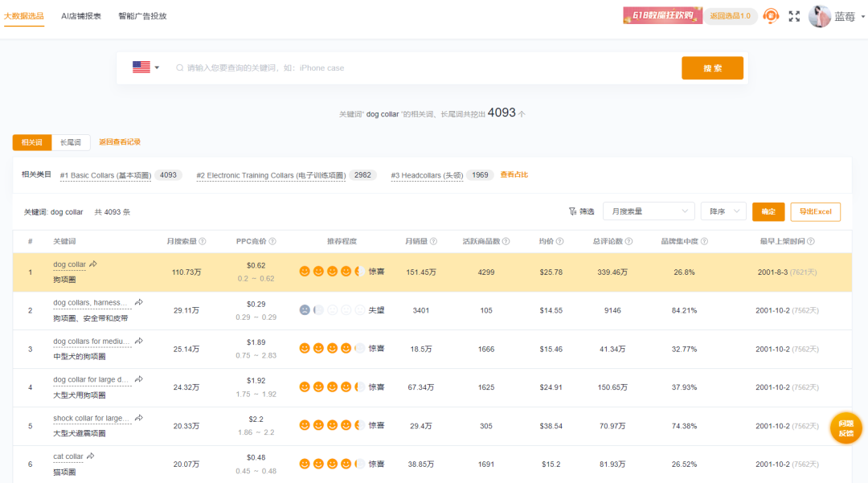Open the 月搜索量 sort field dropdown

[x=649, y=211]
